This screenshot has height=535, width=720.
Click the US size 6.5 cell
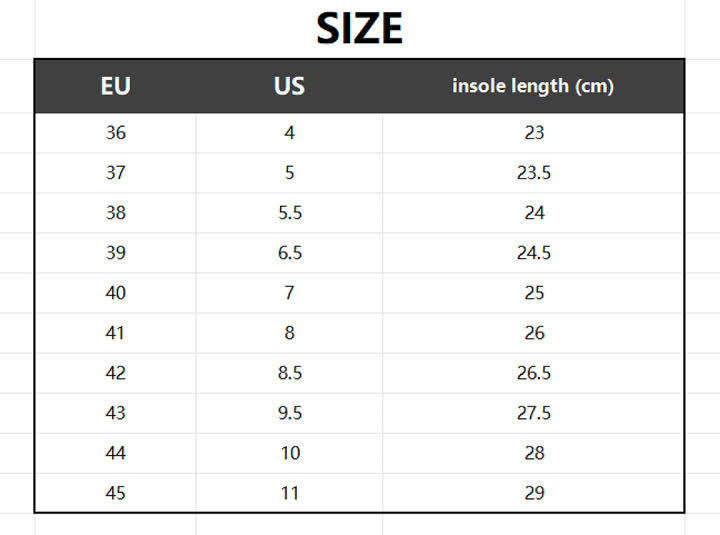point(289,253)
